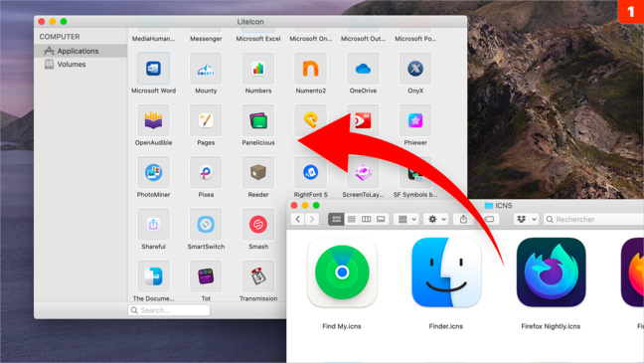The image size is (644, 363).
Task: Select the ScreenToLayers app icon
Action: [363, 172]
